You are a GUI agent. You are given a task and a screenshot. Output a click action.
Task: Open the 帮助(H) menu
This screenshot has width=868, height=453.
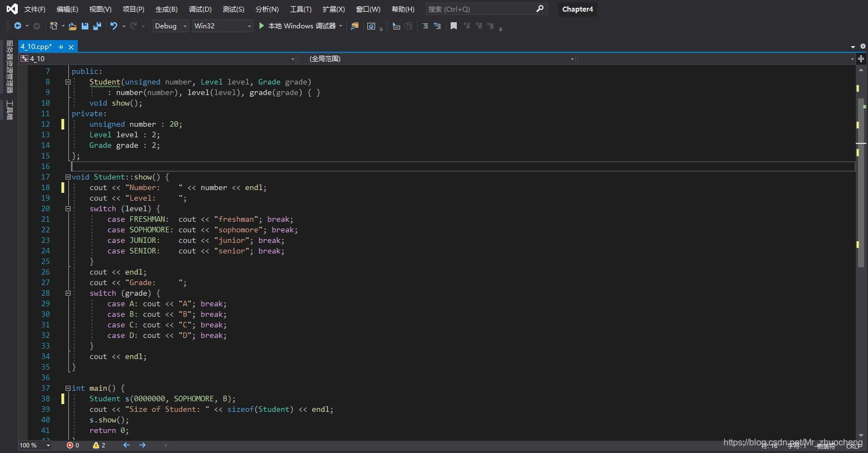point(403,9)
